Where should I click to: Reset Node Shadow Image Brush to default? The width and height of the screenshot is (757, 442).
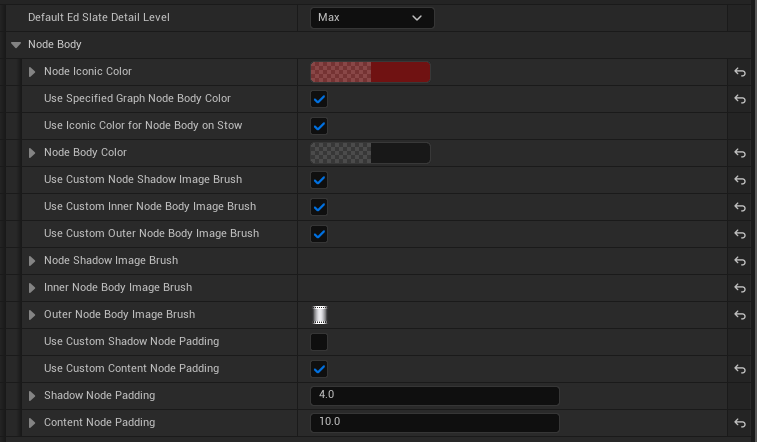(740, 261)
